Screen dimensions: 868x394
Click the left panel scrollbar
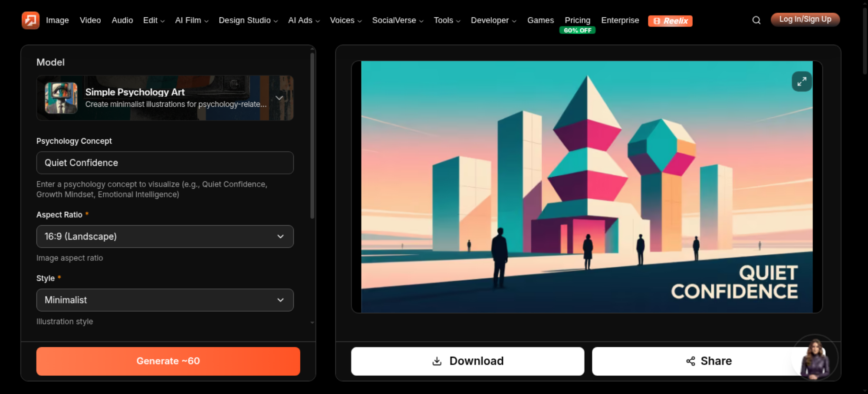point(312,135)
